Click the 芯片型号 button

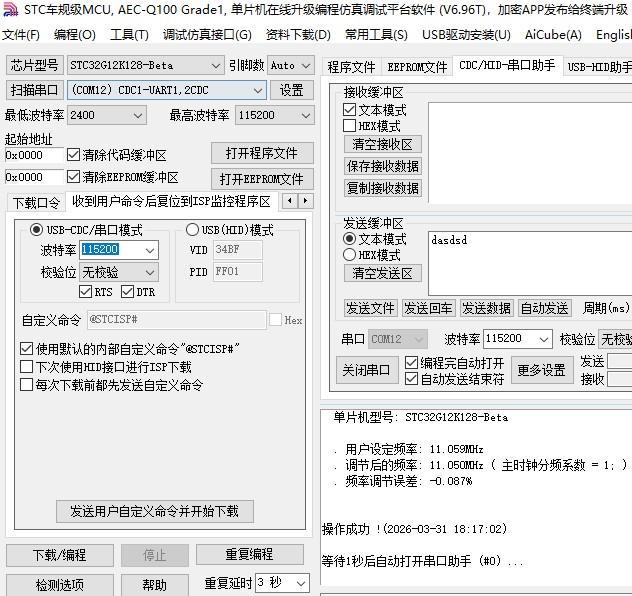[x=35, y=65]
